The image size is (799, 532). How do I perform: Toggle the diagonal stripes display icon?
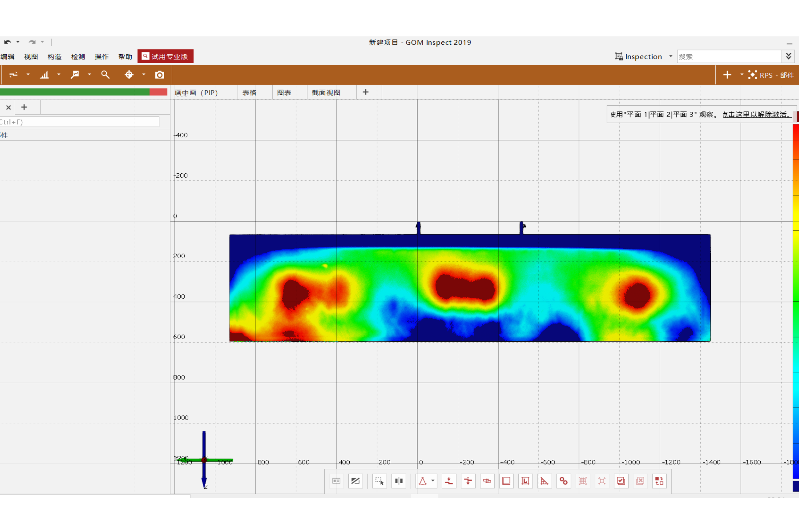tap(355, 481)
